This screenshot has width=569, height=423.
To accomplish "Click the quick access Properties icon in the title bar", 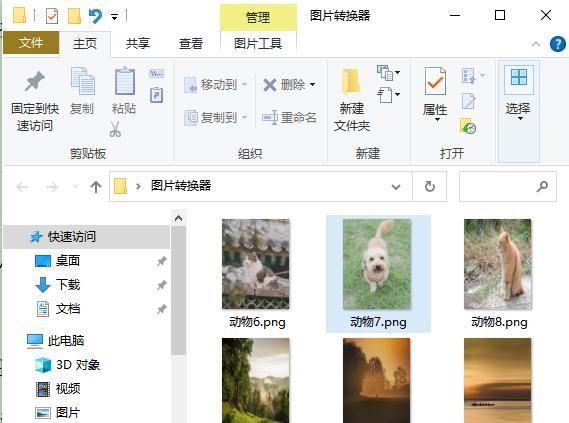I will click(x=52, y=16).
